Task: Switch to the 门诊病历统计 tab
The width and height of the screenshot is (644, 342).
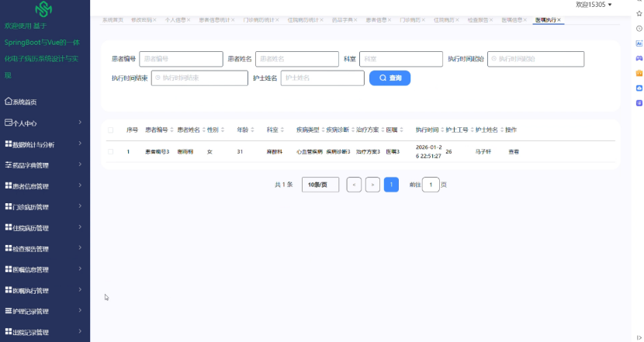Action: click(258, 19)
